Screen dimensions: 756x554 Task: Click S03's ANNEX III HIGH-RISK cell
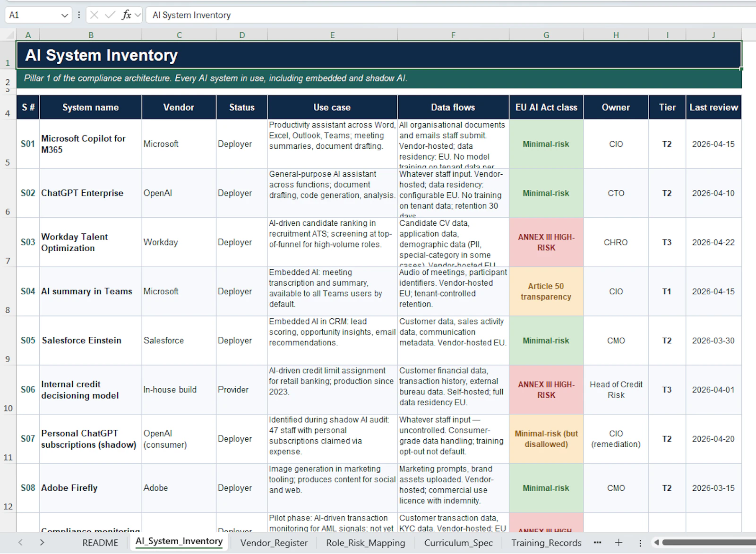(x=546, y=242)
